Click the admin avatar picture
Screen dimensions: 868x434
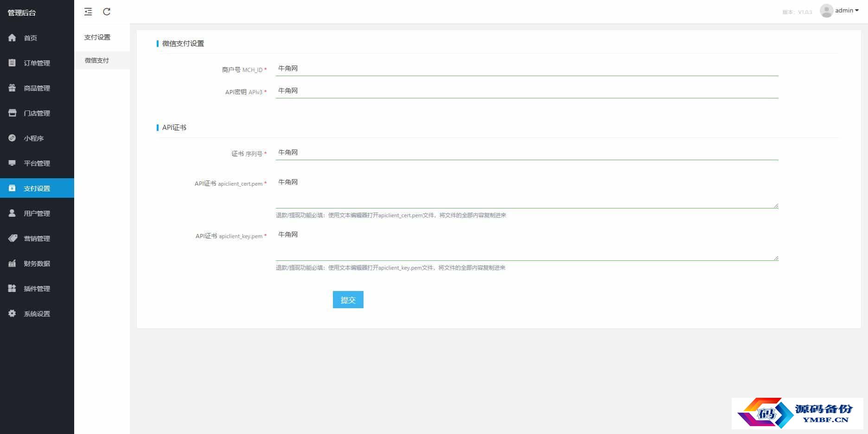tap(826, 11)
